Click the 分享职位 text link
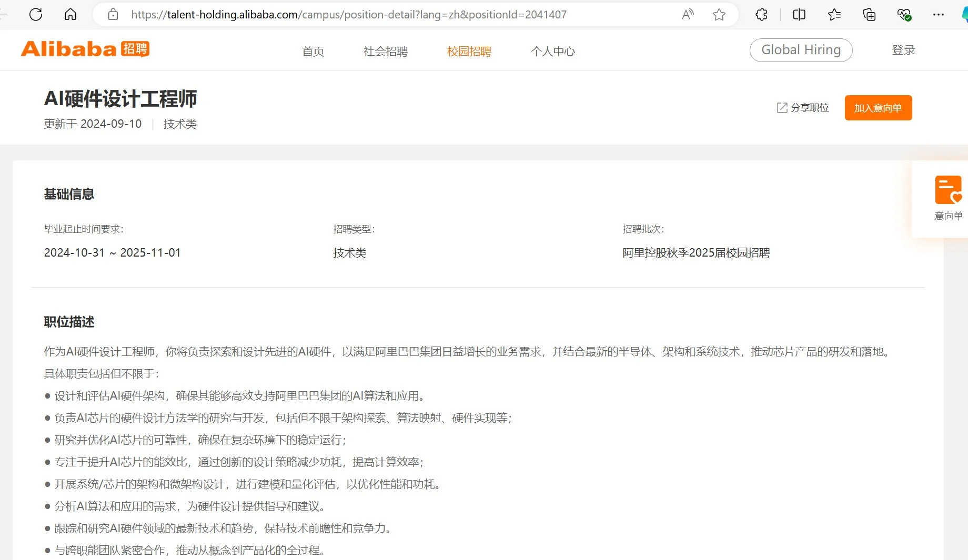This screenshot has height=560, width=968. [810, 108]
